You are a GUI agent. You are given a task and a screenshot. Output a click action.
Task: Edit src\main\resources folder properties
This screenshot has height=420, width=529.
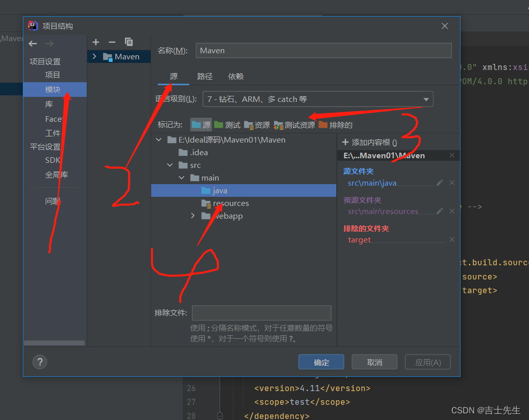440,211
